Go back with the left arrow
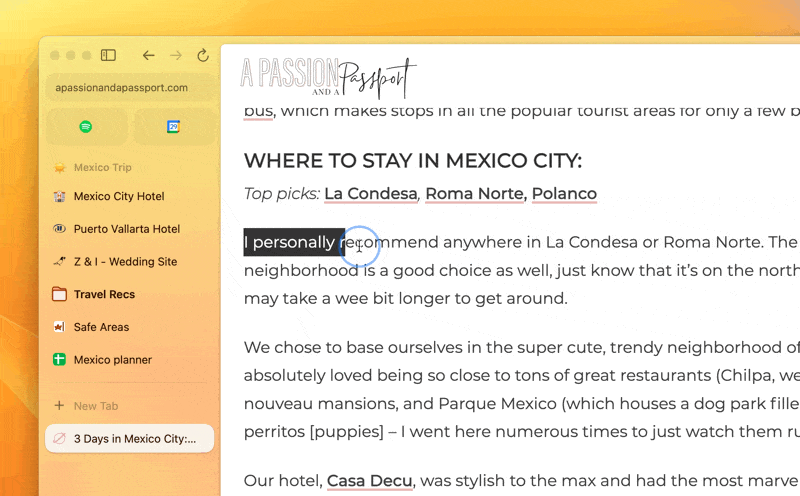 148,55
